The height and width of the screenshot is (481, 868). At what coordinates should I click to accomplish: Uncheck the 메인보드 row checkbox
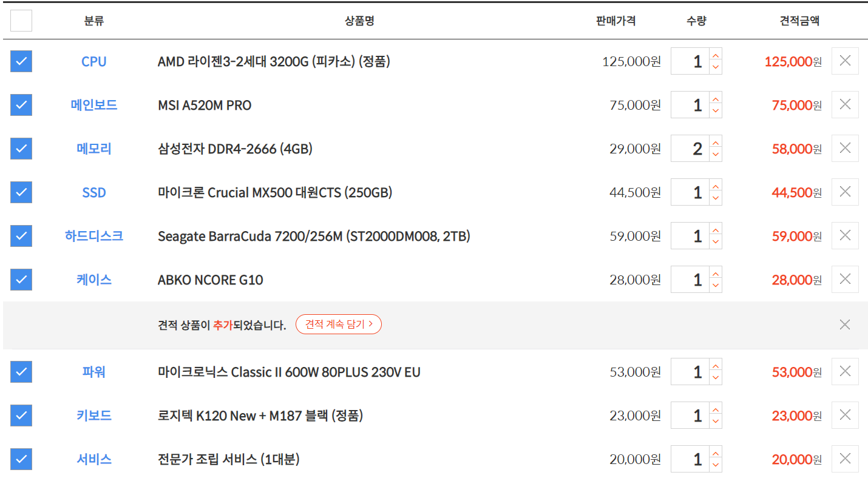coord(21,105)
